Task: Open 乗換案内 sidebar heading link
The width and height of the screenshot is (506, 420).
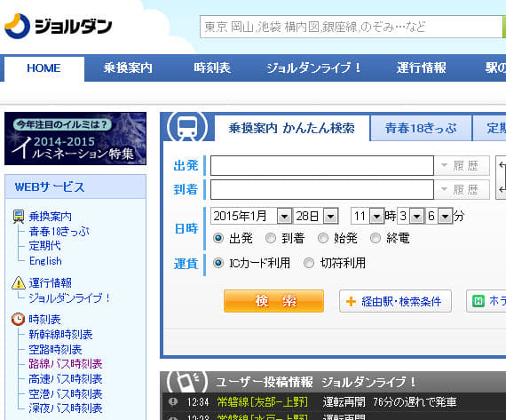Action: 50,217
